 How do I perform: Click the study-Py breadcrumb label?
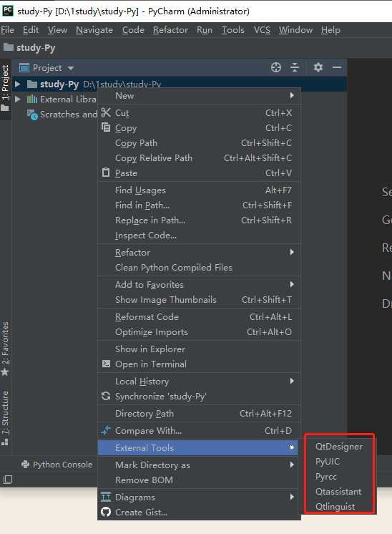(36, 47)
